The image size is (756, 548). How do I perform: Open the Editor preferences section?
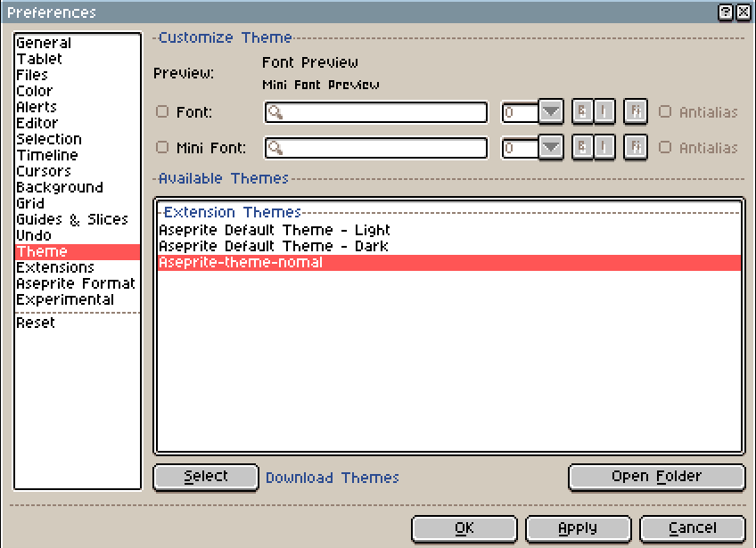(78, 123)
